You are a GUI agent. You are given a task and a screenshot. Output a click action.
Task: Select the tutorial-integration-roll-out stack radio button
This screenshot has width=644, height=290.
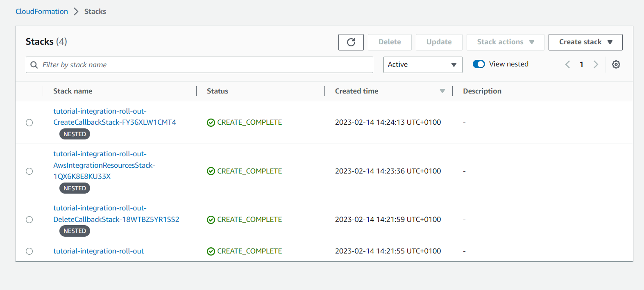tap(29, 251)
